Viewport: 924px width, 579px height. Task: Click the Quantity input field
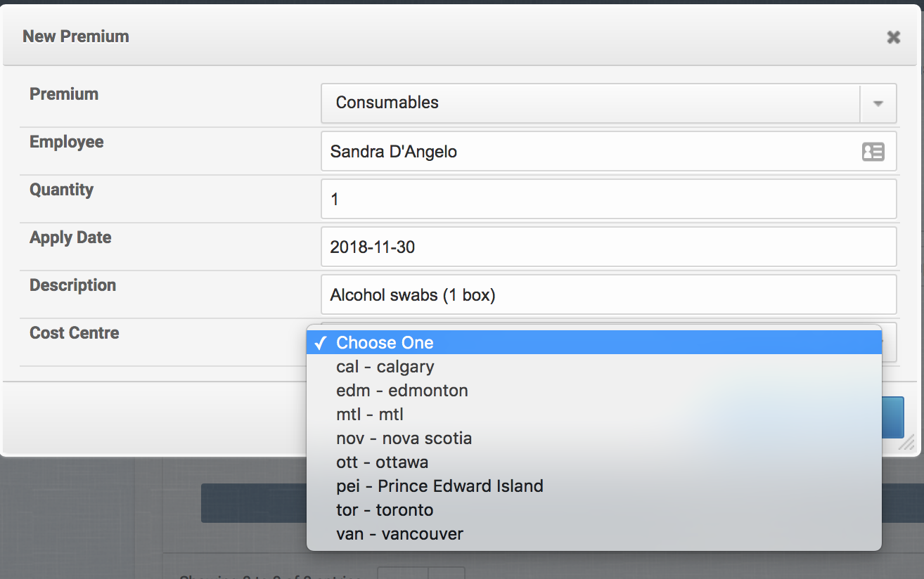click(608, 199)
